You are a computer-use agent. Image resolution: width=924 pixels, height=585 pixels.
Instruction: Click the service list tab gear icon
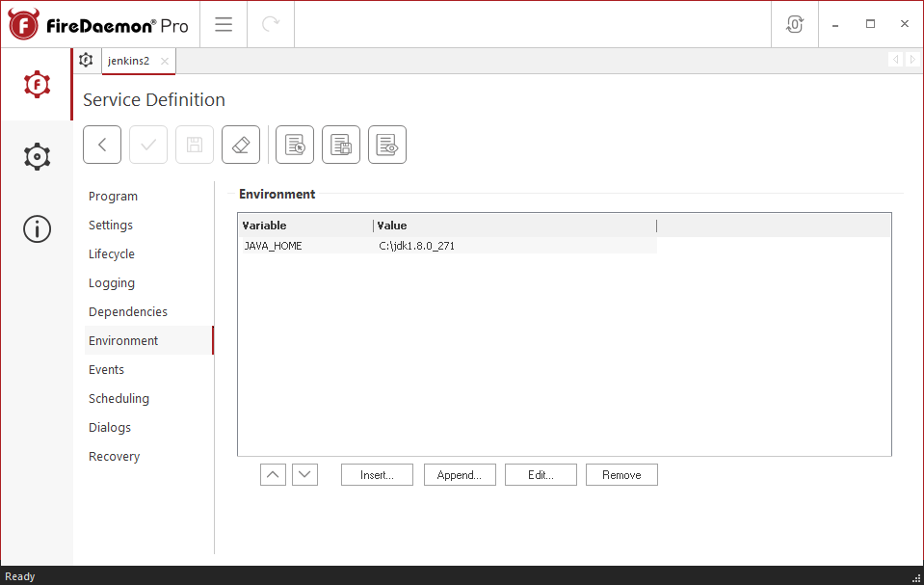point(86,60)
